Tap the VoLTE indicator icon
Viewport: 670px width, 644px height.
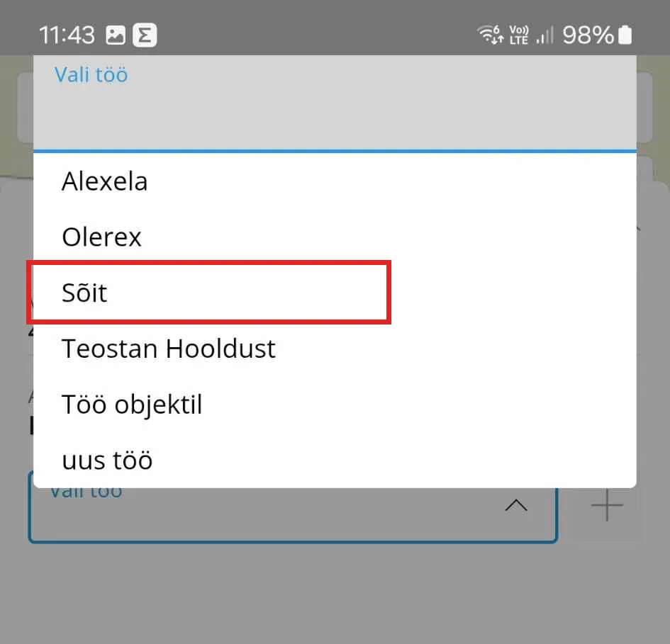(519, 35)
